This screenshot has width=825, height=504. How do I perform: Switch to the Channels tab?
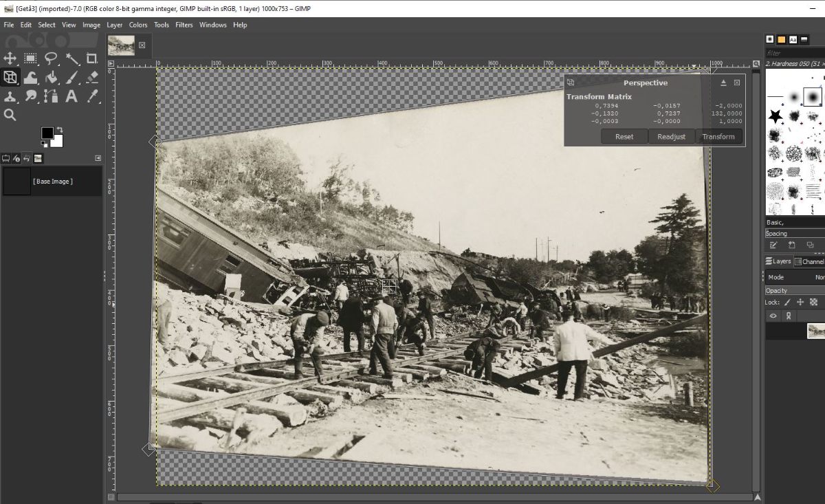tap(810, 261)
